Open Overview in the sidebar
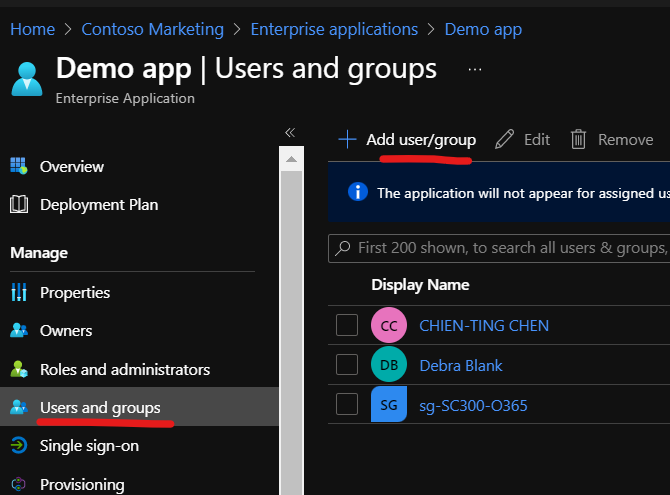 [72, 167]
